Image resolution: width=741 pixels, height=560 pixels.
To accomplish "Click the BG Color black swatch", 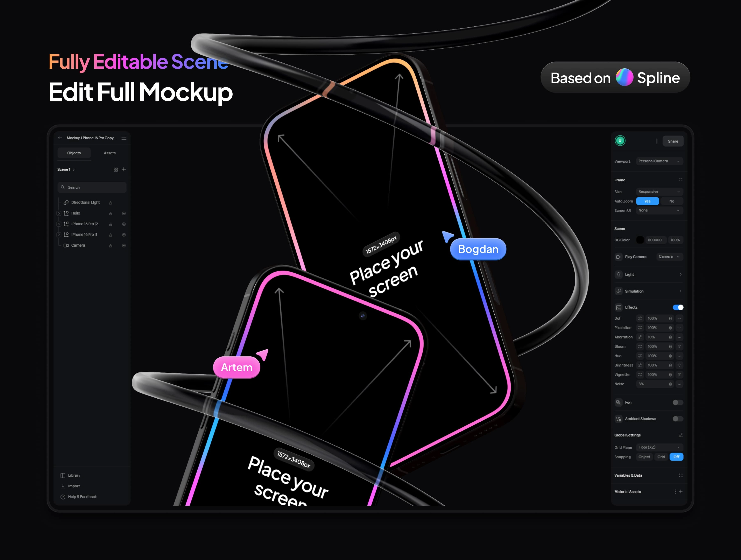I will (640, 240).
